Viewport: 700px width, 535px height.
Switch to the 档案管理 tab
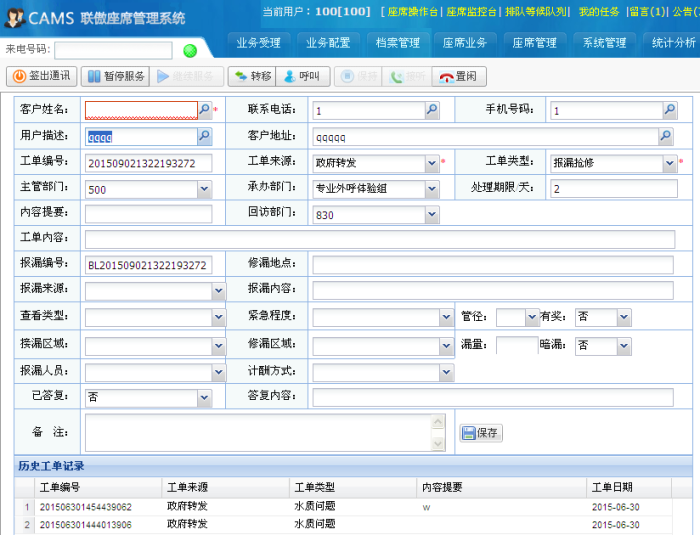pyautogui.click(x=397, y=43)
